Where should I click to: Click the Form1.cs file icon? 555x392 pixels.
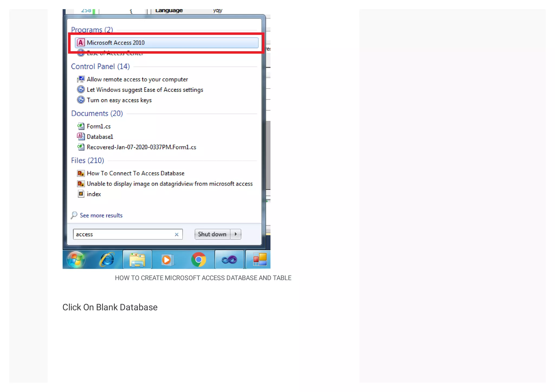coord(81,126)
